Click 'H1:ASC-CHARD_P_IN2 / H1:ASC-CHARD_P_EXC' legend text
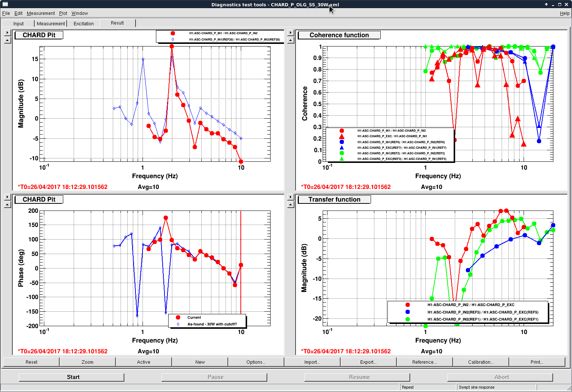The image size is (572, 392). tap(471, 305)
